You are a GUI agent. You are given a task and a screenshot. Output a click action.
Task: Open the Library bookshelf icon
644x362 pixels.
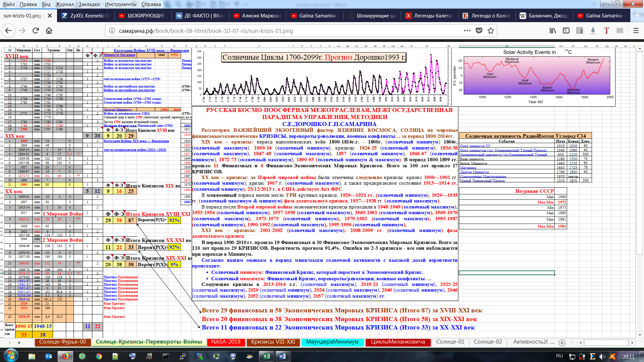click(553, 31)
